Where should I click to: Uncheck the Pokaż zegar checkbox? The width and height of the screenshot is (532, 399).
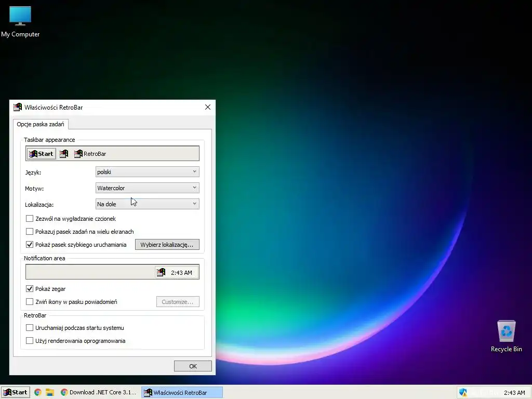[30, 289]
